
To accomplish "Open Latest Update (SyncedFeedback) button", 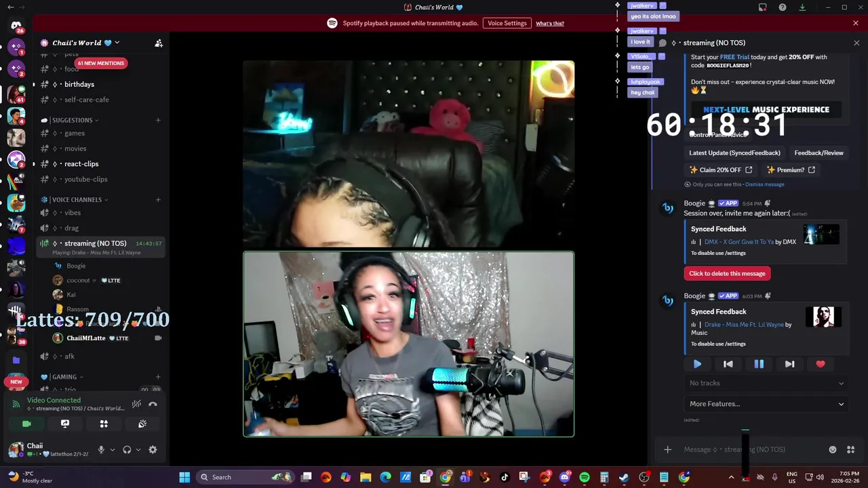I will [735, 153].
